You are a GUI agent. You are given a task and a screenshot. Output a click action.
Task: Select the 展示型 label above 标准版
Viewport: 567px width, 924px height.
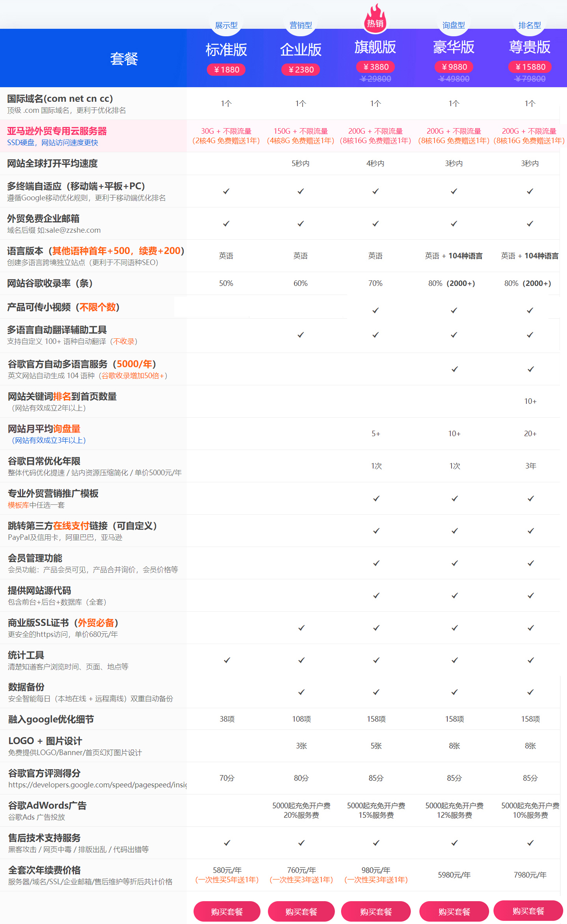tap(226, 25)
